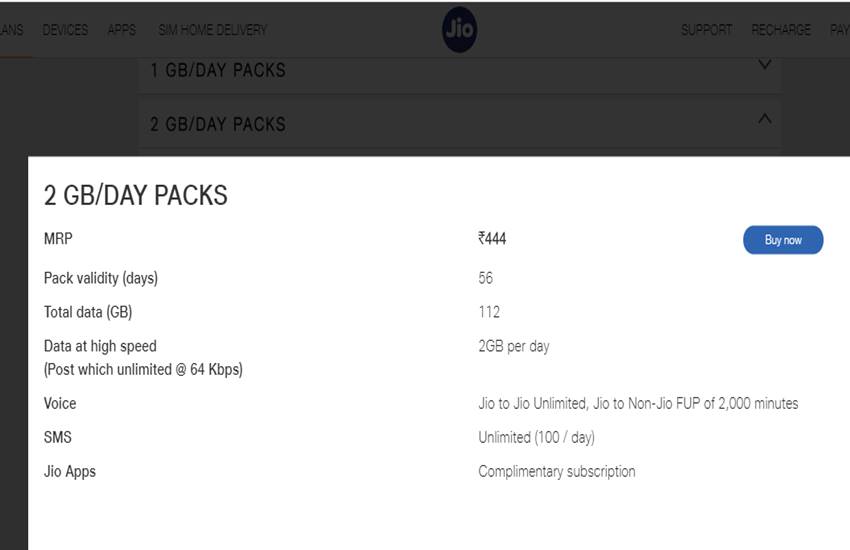Collapse the 2 GB/DAY PACKS chevron
Viewport: 850px width, 550px height.
765,119
